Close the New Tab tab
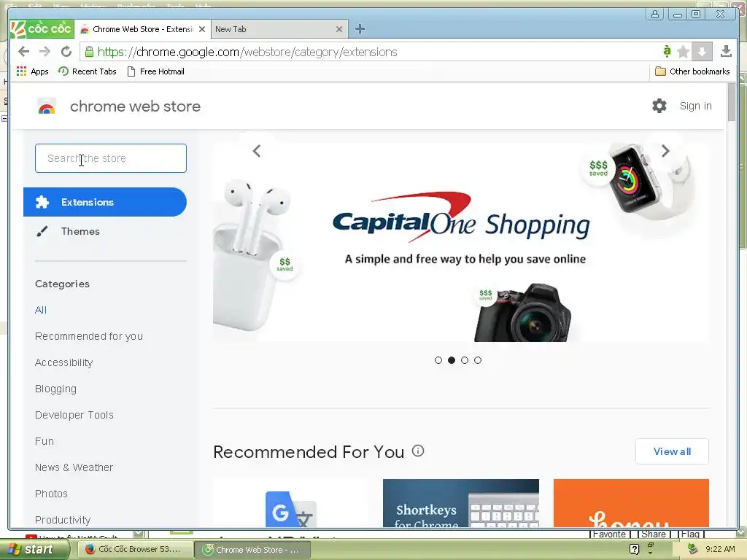This screenshot has width=747, height=560. coord(338,29)
